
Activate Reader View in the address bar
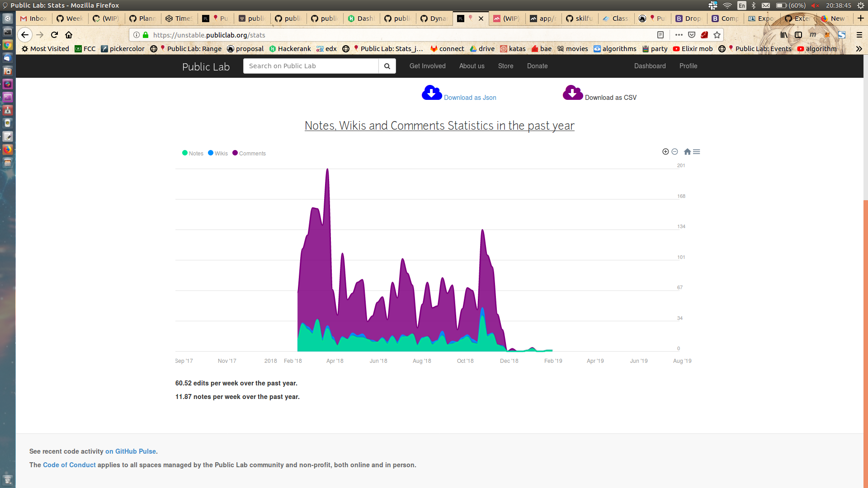click(660, 35)
